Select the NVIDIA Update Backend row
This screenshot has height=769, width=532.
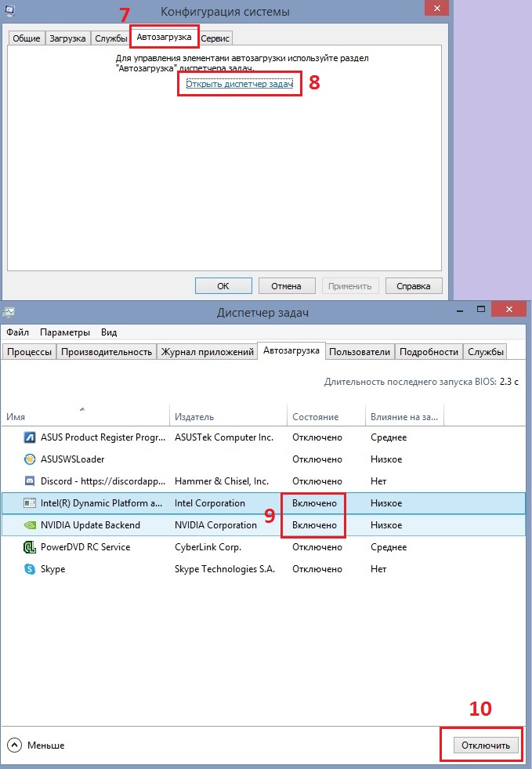pos(263,525)
